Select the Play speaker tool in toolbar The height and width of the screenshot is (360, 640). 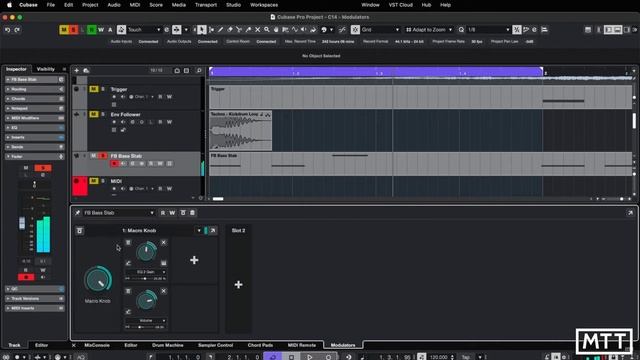[x=304, y=30]
